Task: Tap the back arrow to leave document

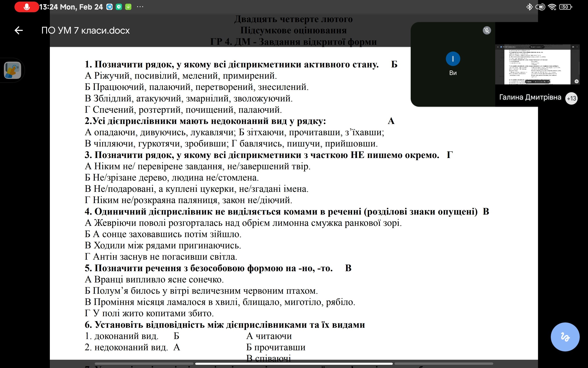Action: click(19, 30)
